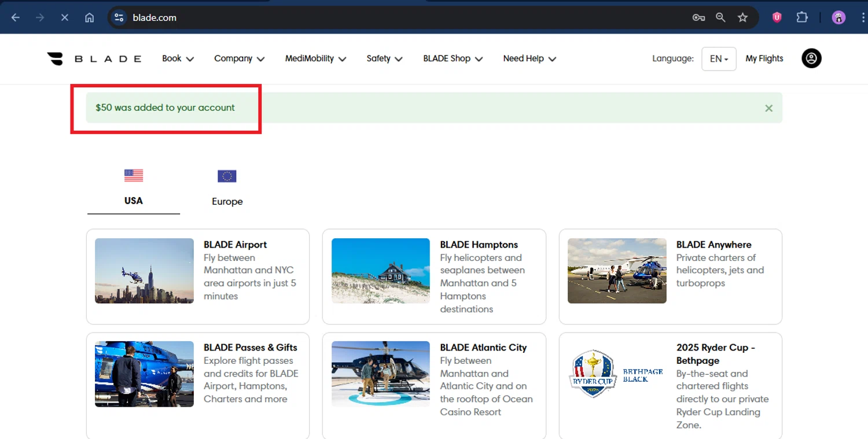
Task: Expand the BLADE Shop menu
Action: click(x=453, y=58)
